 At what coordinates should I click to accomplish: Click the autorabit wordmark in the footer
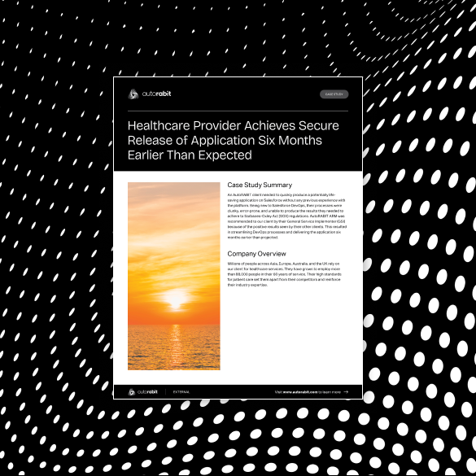tap(147, 392)
